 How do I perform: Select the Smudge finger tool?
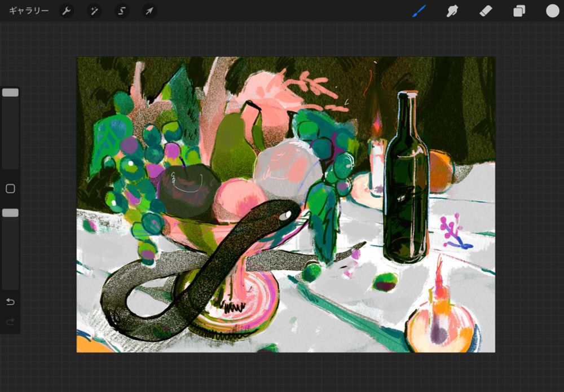pos(452,11)
